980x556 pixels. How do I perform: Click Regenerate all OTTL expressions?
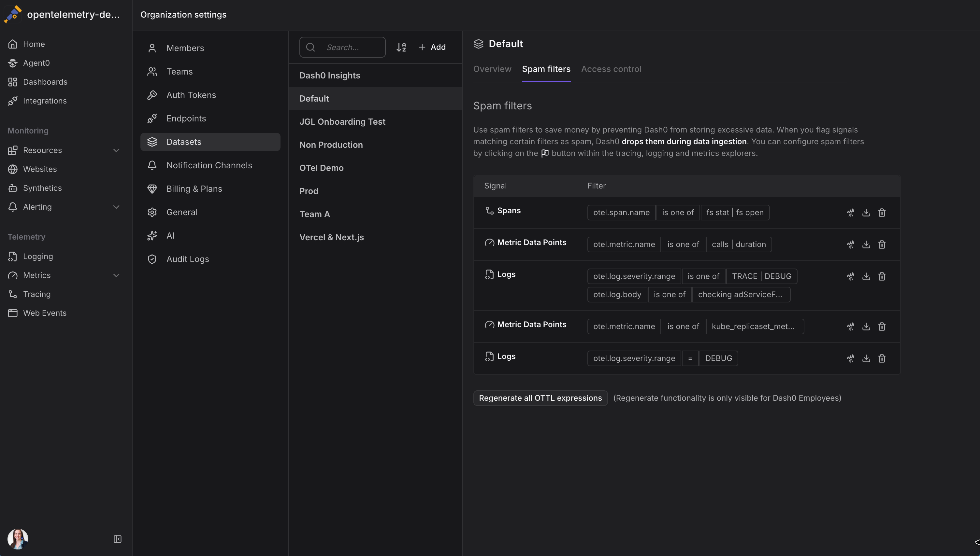pyautogui.click(x=540, y=398)
